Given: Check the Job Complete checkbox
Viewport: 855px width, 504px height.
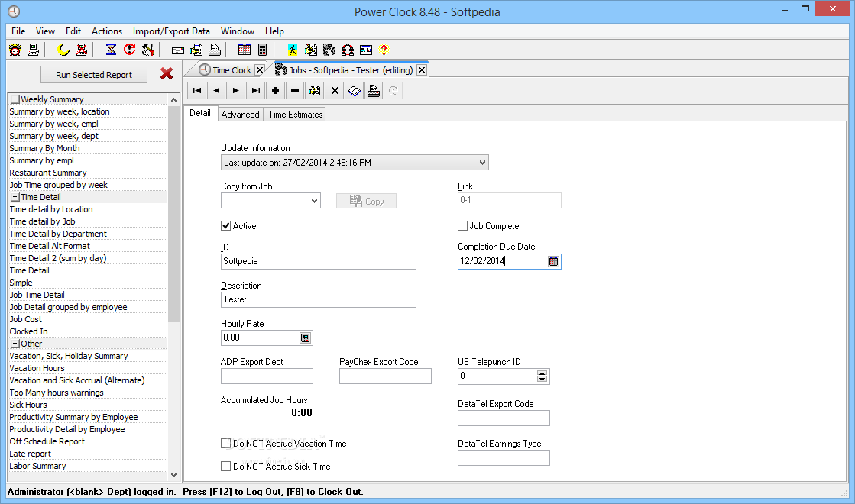Looking at the screenshot, I should (462, 225).
